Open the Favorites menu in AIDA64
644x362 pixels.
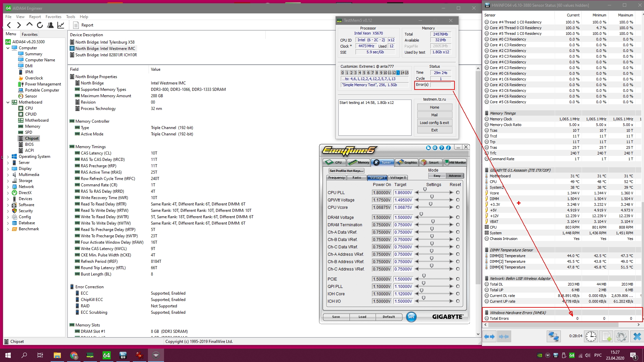pos(53,17)
